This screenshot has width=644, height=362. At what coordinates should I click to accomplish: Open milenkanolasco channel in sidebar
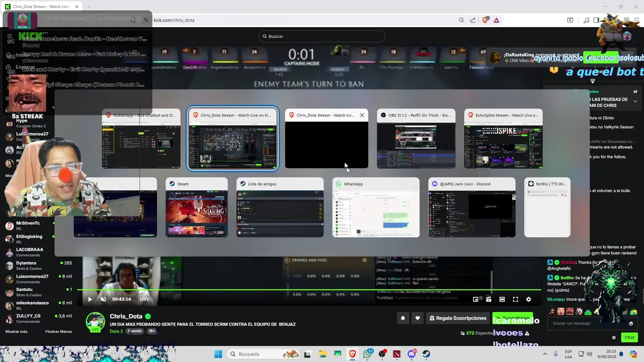tap(38, 306)
